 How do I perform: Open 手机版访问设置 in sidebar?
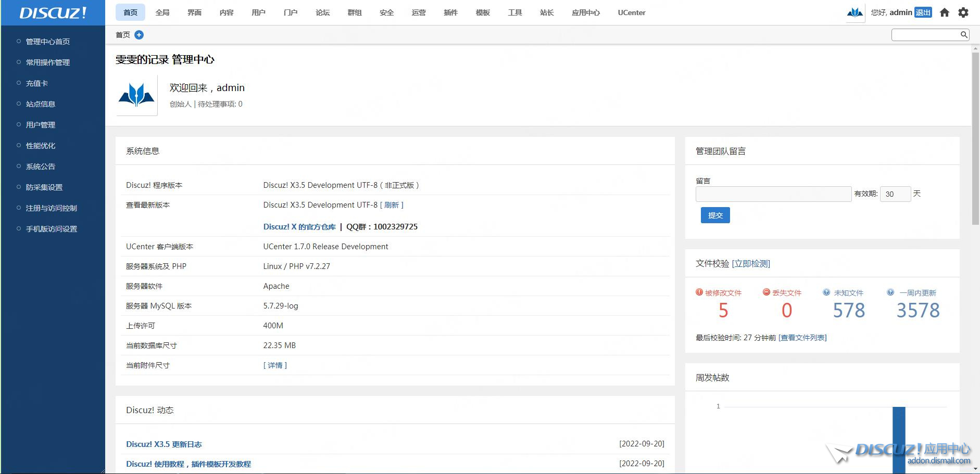click(x=52, y=229)
